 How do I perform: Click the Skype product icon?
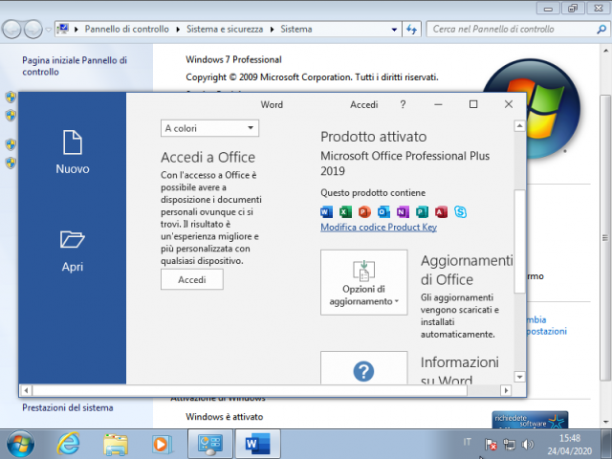[461, 212]
